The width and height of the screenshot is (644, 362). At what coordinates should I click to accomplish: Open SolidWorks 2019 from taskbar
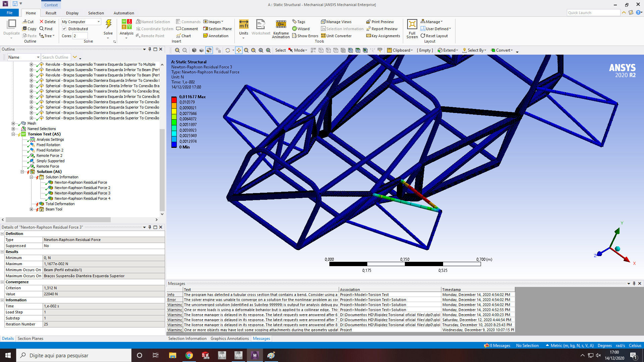(x=205, y=355)
